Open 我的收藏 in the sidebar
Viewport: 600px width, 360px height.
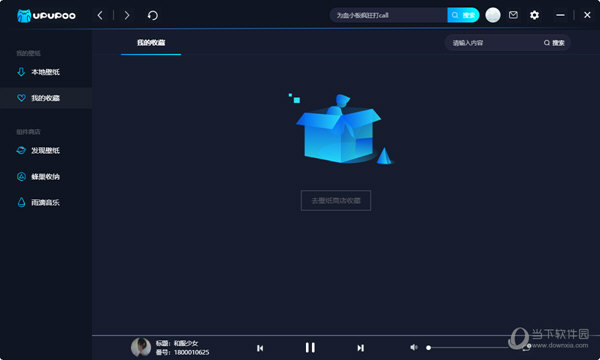coord(46,98)
